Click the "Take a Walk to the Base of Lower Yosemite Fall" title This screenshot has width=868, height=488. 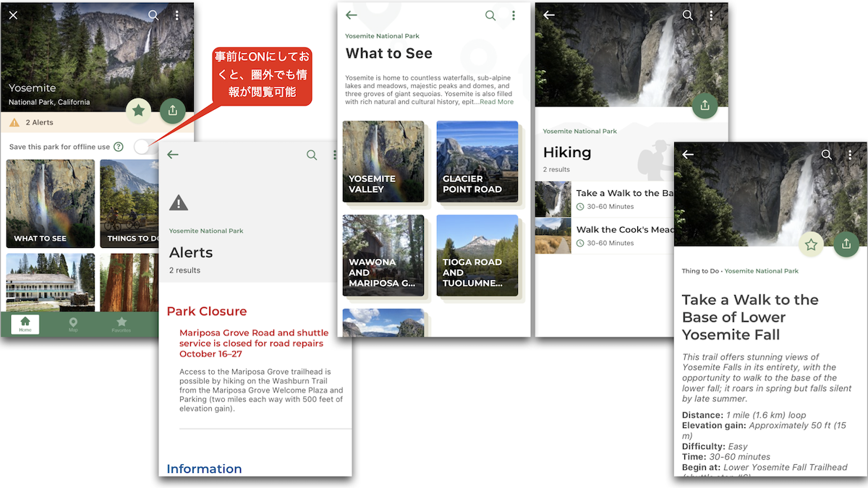tap(751, 317)
